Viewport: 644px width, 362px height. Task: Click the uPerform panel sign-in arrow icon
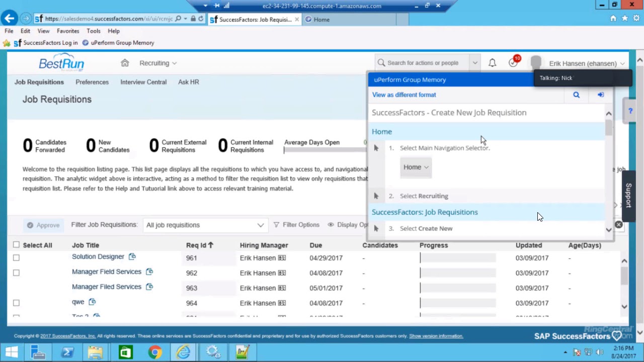(x=601, y=95)
